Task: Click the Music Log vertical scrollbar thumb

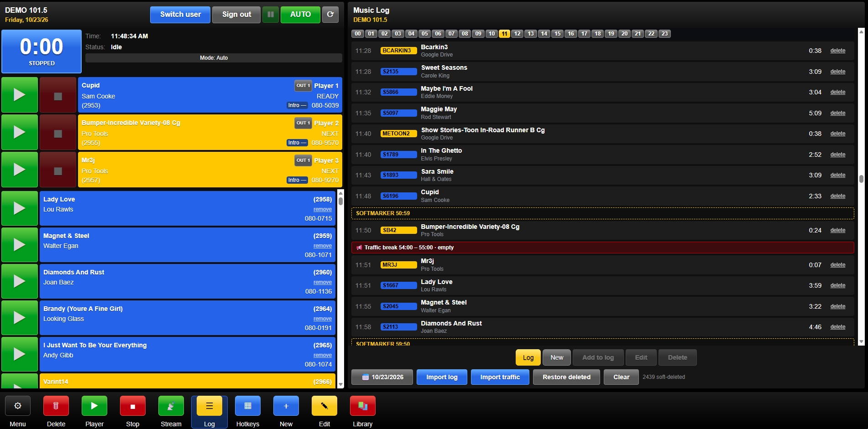Action: click(x=861, y=179)
